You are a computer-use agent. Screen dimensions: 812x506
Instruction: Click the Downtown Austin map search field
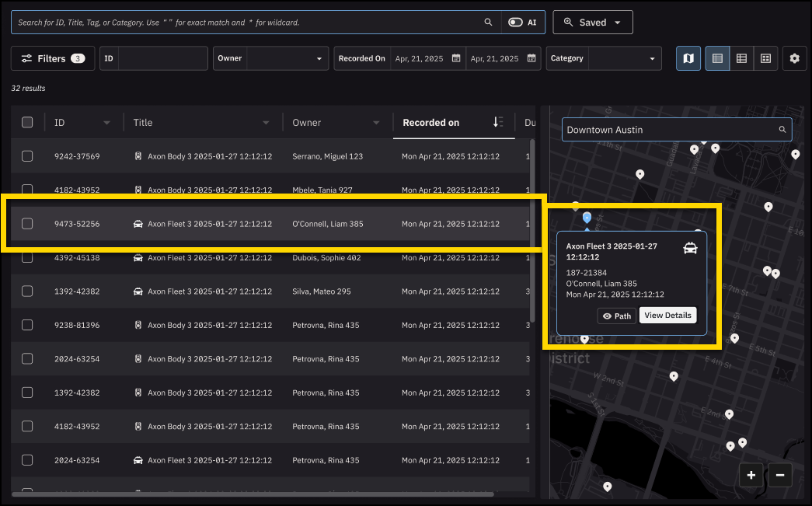click(670, 130)
